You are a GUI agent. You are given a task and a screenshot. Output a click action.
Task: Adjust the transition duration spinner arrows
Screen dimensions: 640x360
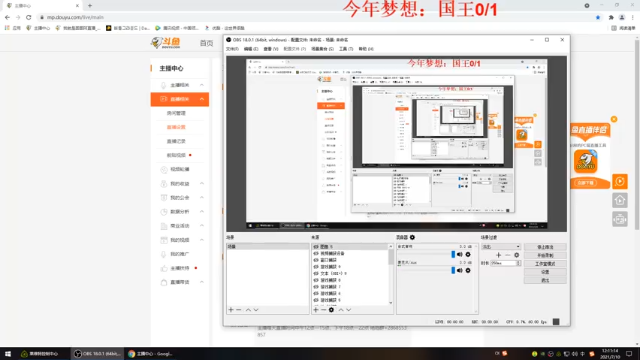click(x=518, y=263)
